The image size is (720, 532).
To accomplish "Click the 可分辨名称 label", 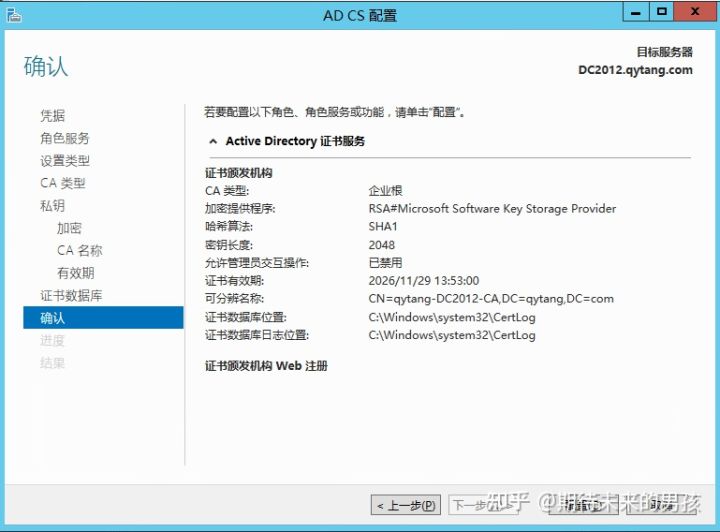I will coord(234,298).
